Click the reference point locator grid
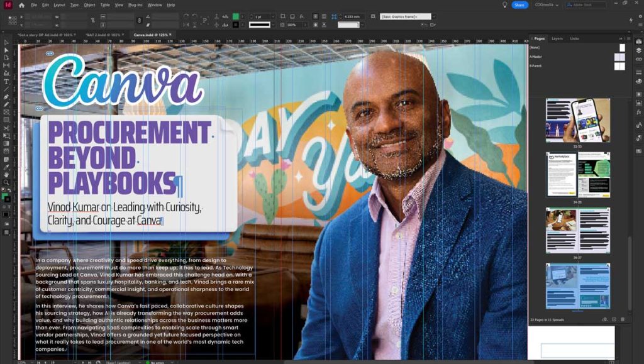 click(x=13, y=20)
